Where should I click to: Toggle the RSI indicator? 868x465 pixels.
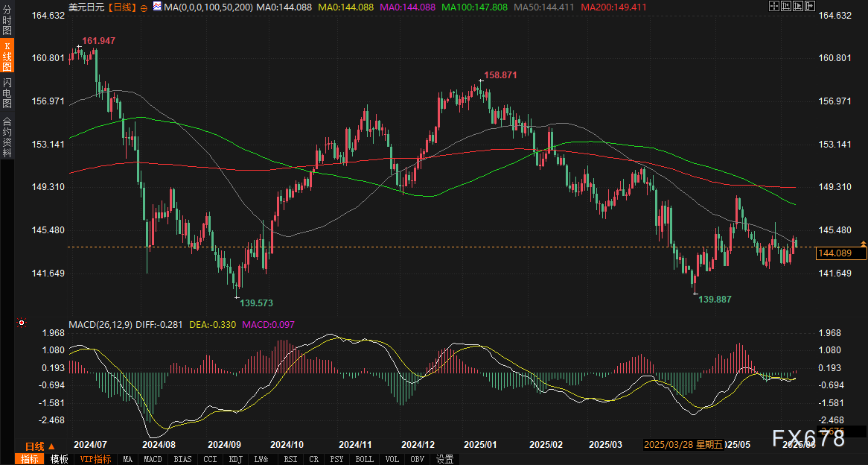289,459
